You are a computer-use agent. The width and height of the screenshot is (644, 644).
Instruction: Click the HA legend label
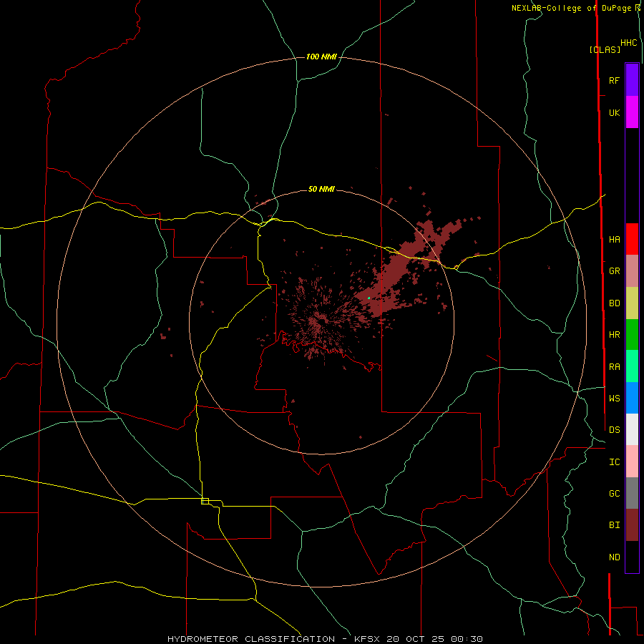(x=614, y=239)
